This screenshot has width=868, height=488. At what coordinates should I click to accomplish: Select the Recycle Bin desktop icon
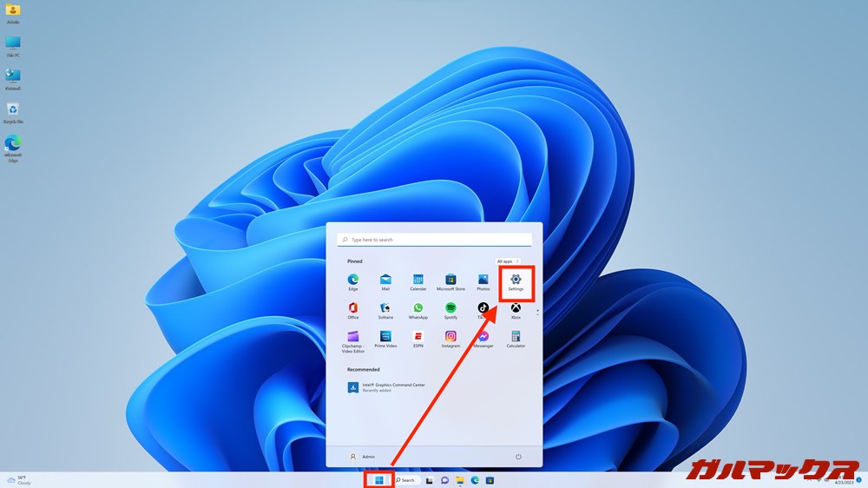click(x=13, y=114)
